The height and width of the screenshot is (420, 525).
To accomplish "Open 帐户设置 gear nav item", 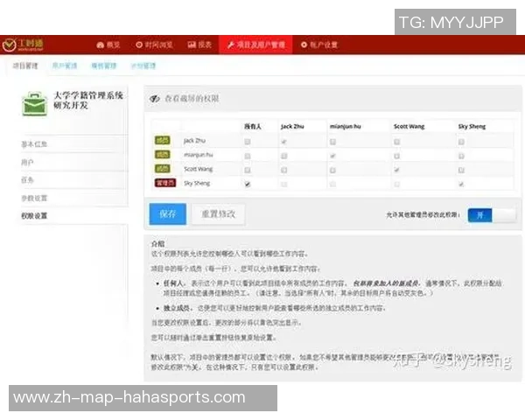I will point(319,45).
